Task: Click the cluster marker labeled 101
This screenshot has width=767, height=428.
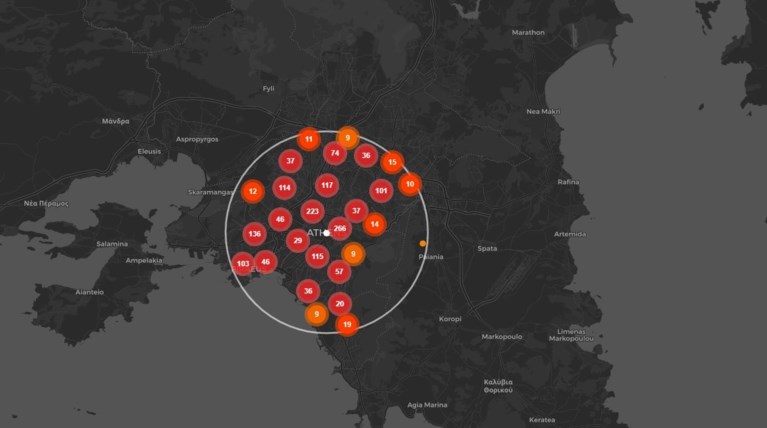Action: (x=381, y=190)
